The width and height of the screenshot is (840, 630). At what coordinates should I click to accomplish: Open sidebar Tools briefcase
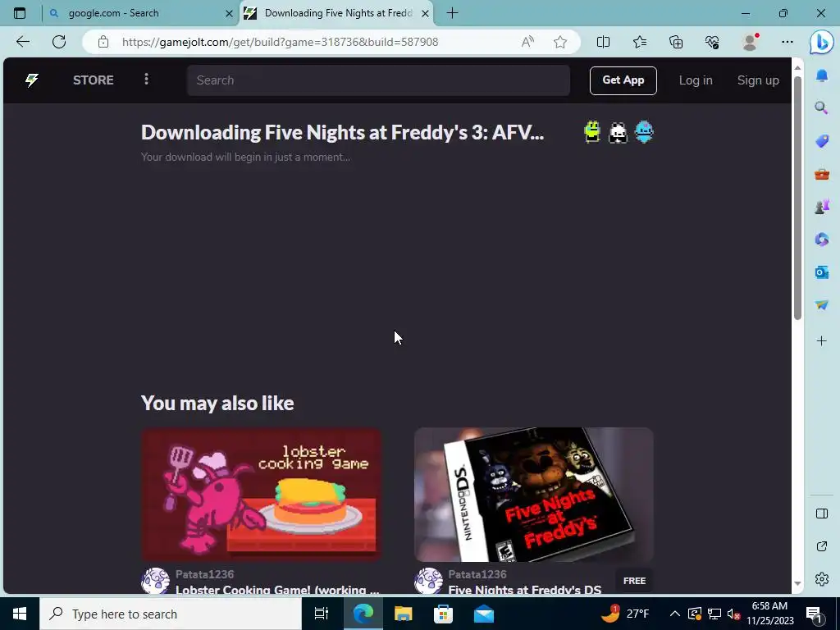pyautogui.click(x=822, y=174)
